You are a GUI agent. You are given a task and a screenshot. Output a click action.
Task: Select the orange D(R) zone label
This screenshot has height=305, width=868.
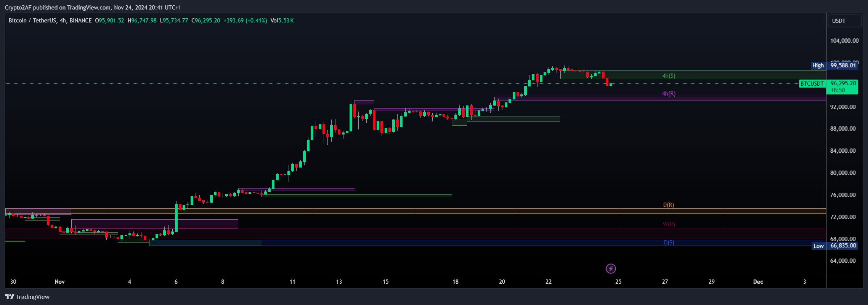point(669,205)
